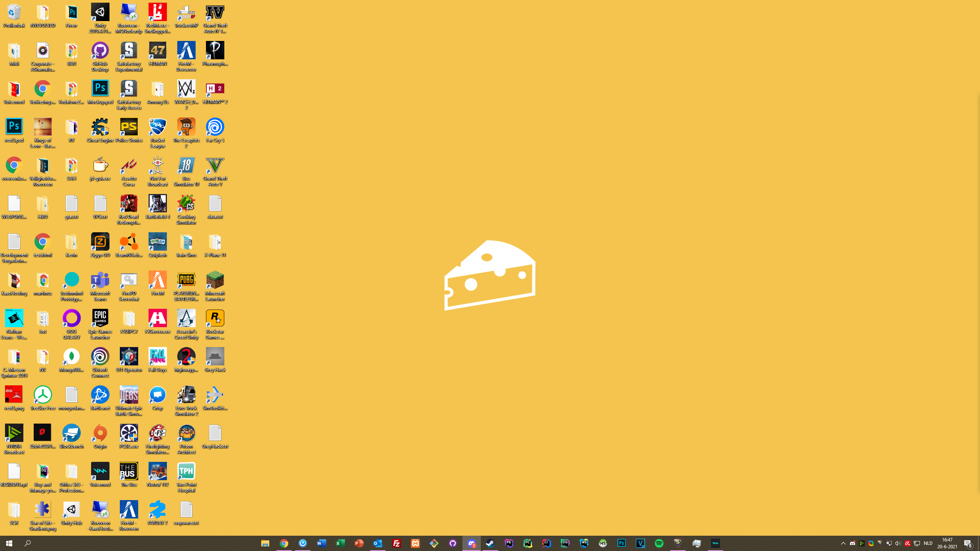Open the taskbar search button
Screen dimensions: 980x551
[28, 543]
